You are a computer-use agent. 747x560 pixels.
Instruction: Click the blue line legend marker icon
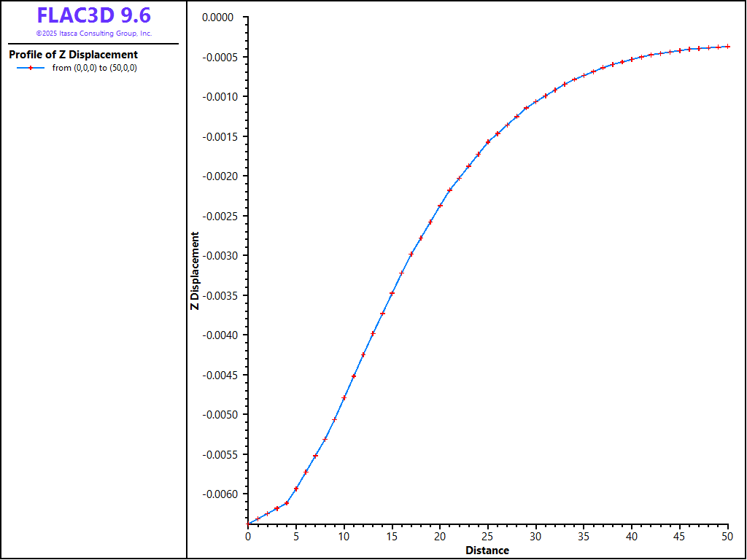[30, 68]
